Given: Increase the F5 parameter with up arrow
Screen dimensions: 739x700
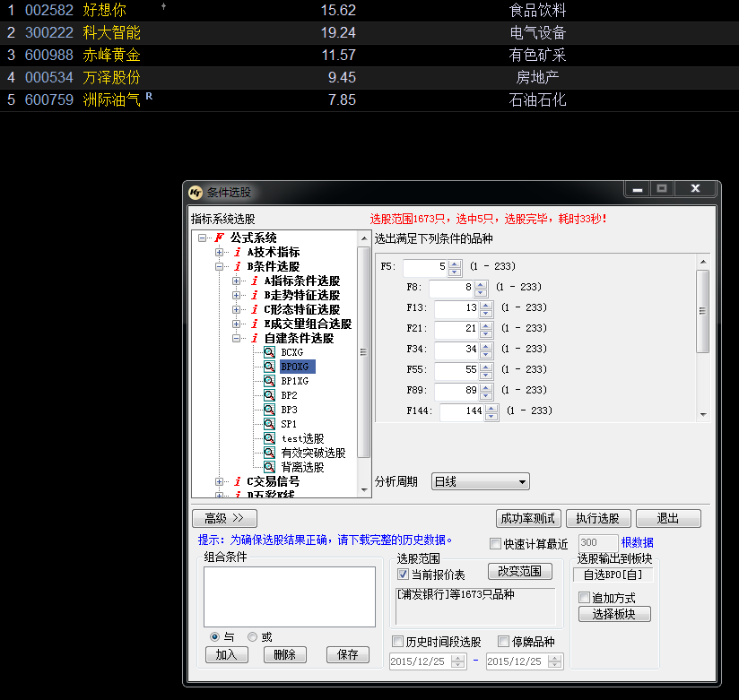Looking at the screenshot, I should point(454,263).
